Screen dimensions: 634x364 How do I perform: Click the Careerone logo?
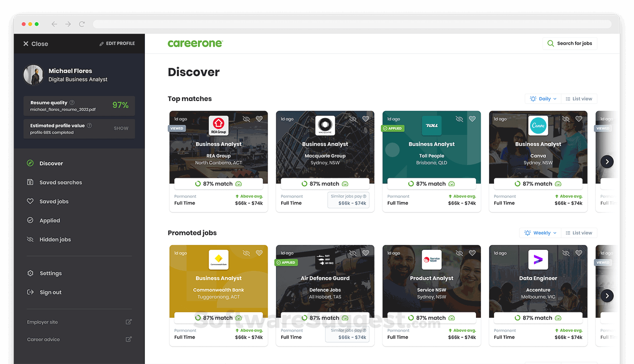[195, 43]
